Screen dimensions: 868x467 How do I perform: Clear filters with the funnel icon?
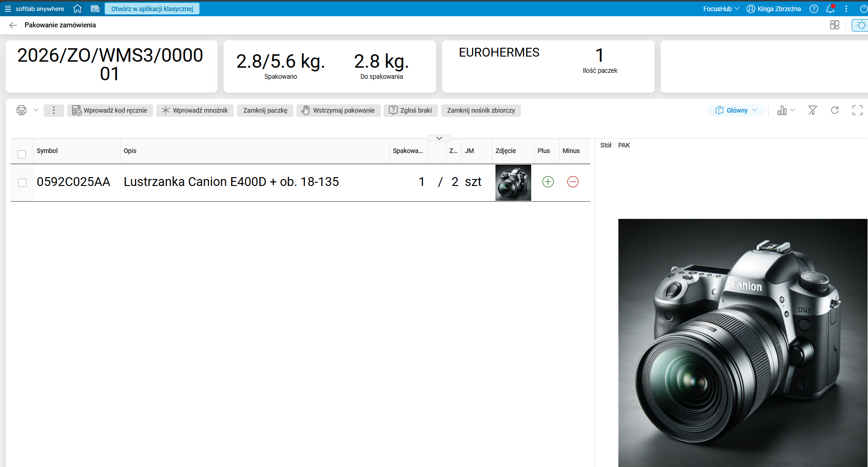coord(813,110)
